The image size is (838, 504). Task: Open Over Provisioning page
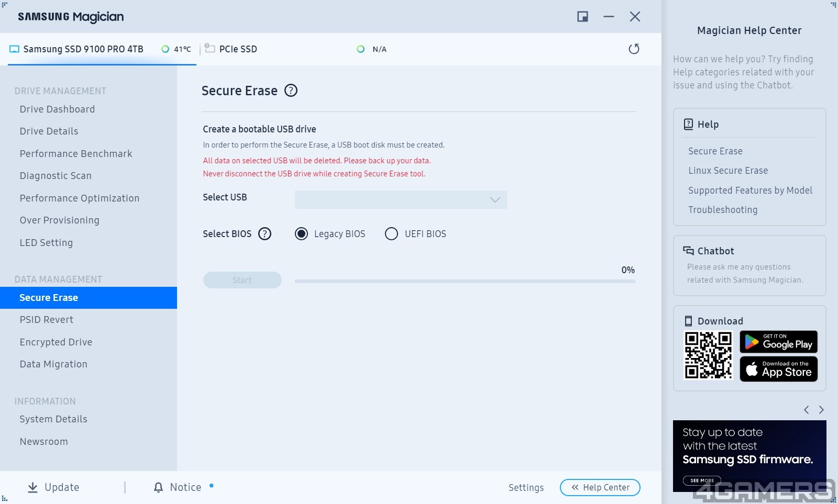[59, 220]
